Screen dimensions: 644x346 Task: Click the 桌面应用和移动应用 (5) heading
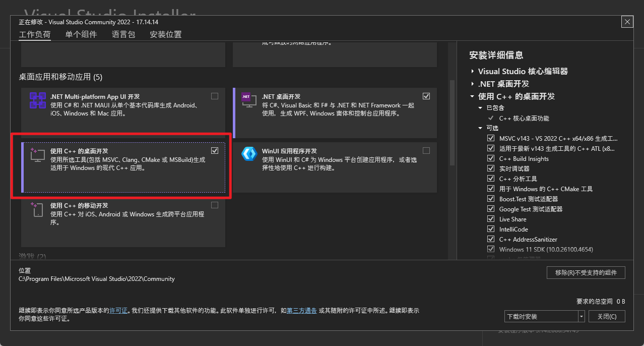60,77
